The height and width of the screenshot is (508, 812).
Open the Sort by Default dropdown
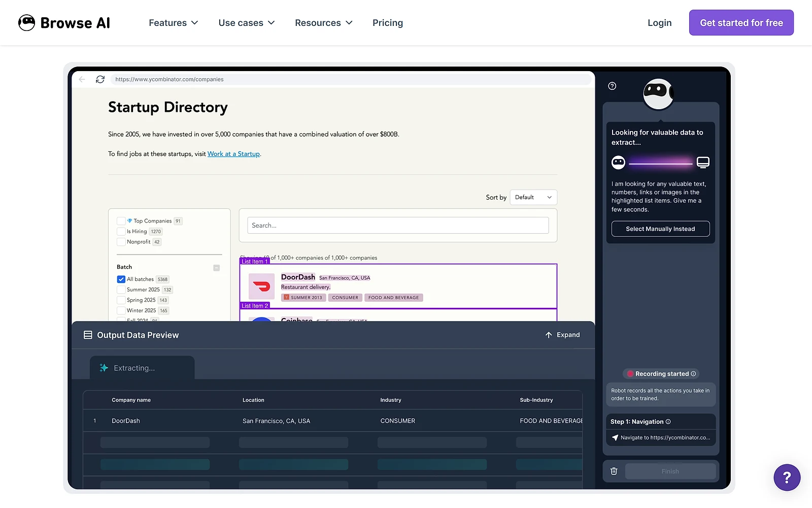[x=533, y=197]
